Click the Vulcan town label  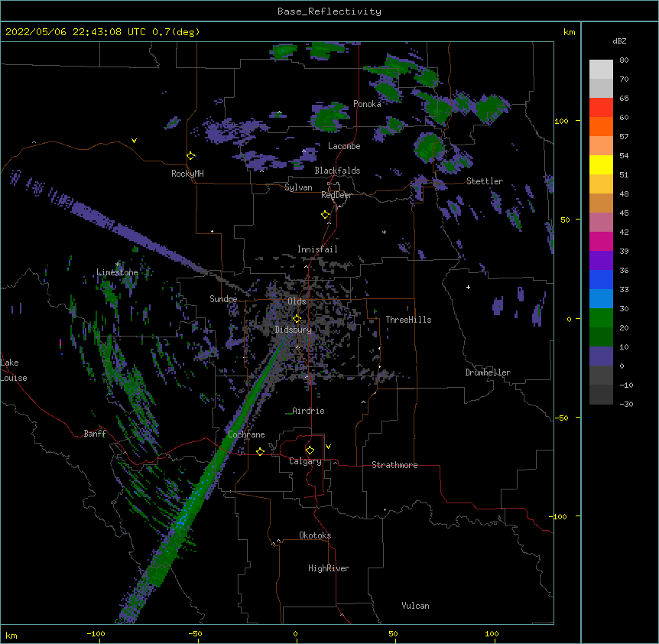pyautogui.click(x=415, y=606)
